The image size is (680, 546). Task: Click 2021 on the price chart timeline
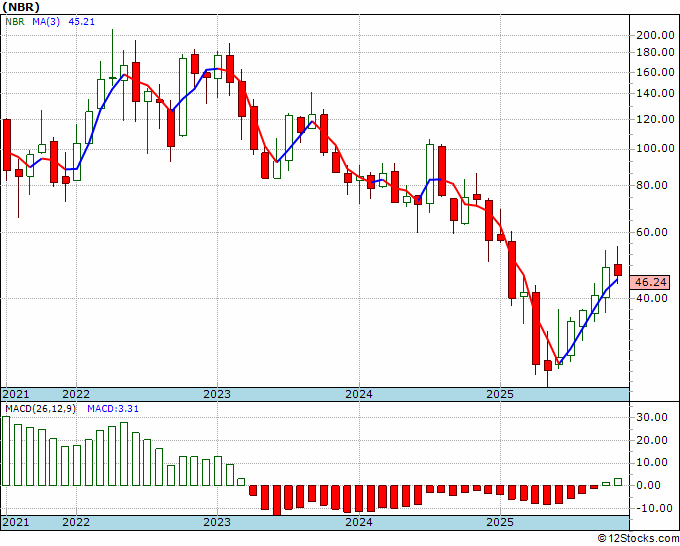16,394
